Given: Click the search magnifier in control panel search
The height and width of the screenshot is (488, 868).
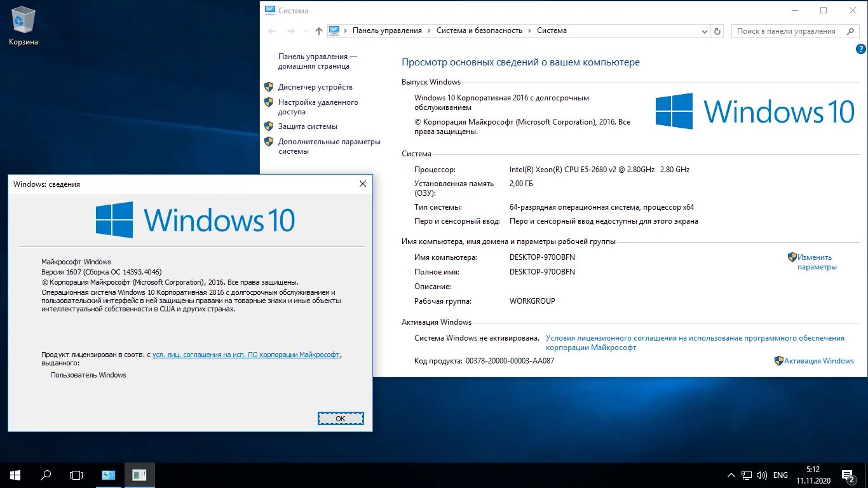Looking at the screenshot, I should pos(850,30).
